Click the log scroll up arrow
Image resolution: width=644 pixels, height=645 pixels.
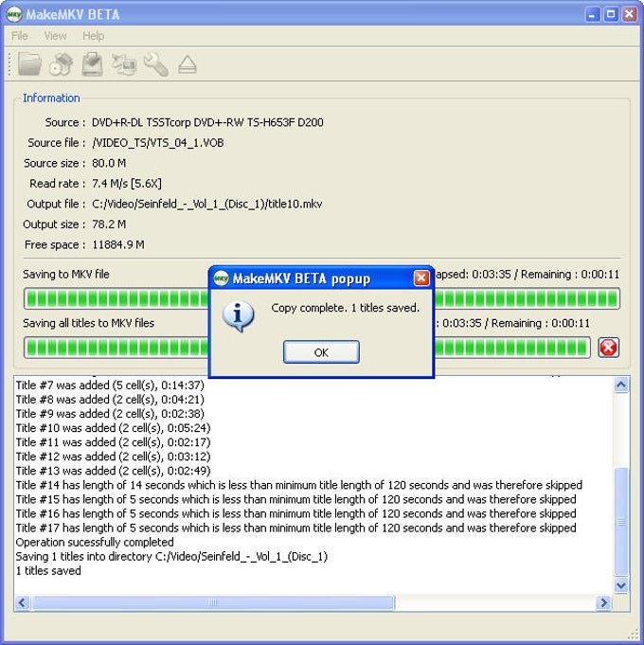coord(621,385)
